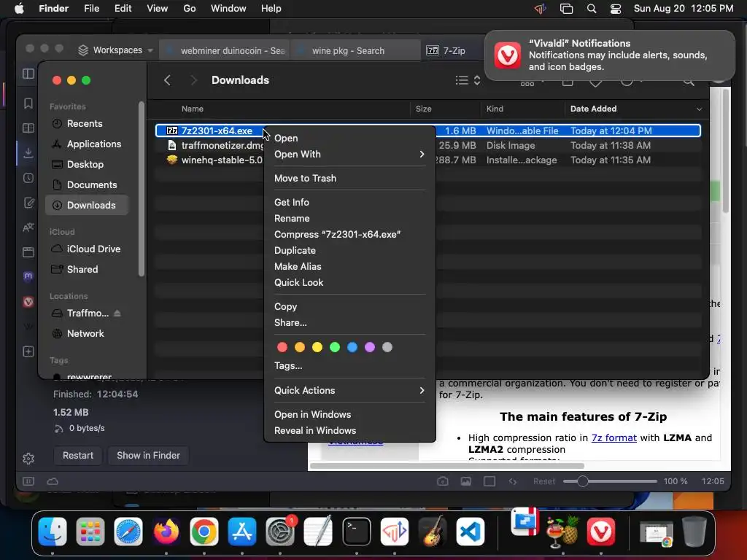Choose Compress "7z2301-x64.exe" menu item
Image resolution: width=747 pixels, height=560 pixels.
[349, 234]
